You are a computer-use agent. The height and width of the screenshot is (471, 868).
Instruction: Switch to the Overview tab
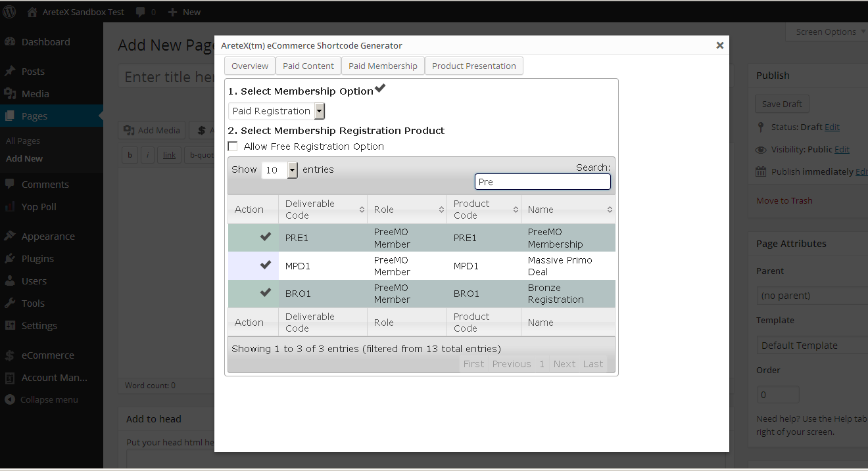pos(250,66)
